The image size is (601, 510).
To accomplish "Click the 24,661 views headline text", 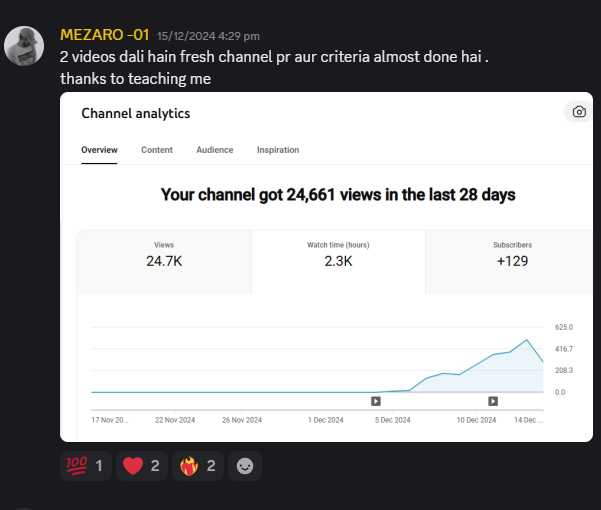I will tap(338, 195).
